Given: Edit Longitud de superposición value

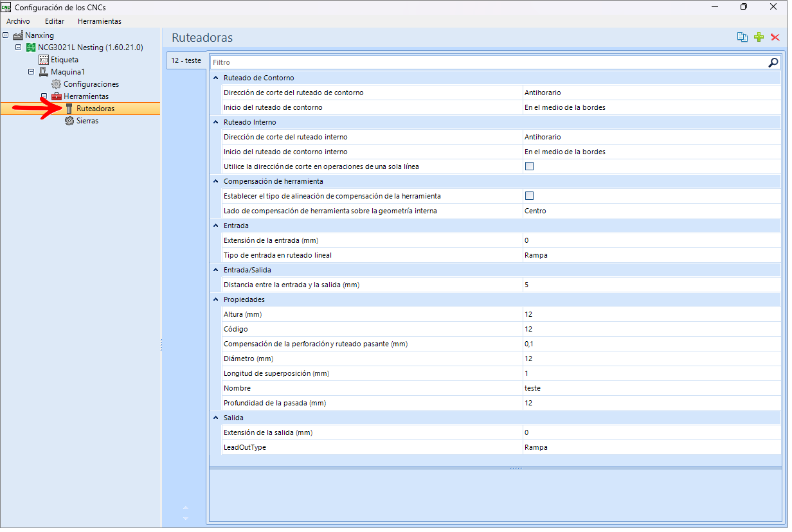Looking at the screenshot, I should click(x=651, y=373).
